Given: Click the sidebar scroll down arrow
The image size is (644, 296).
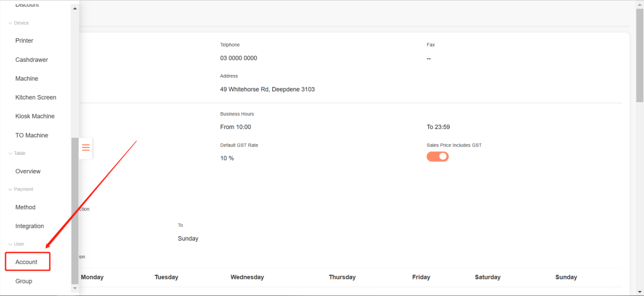Looking at the screenshot, I should pos(75,288).
